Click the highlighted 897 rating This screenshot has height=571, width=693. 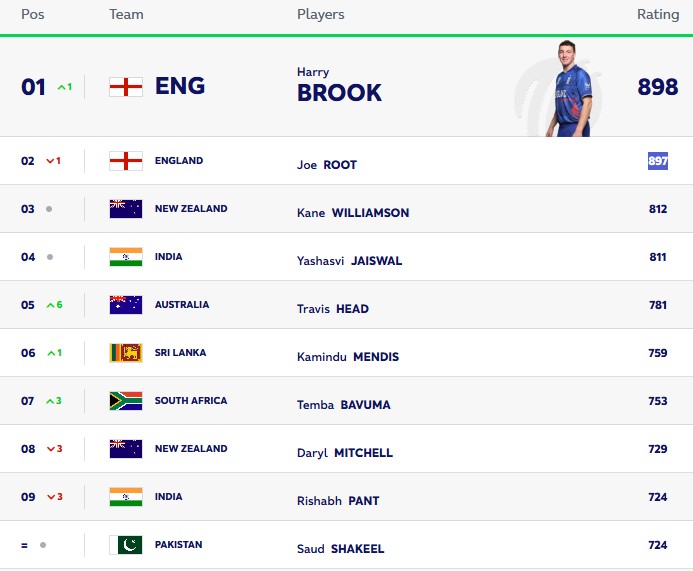click(x=658, y=161)
